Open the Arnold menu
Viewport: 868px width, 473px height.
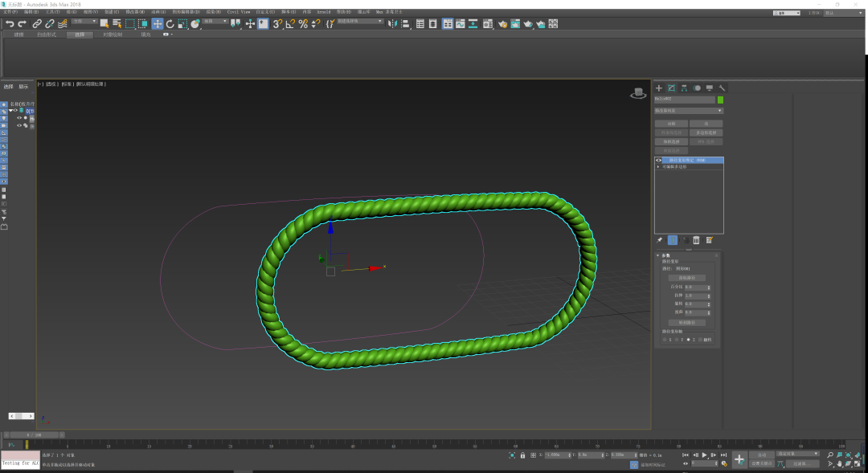tap(324, 11)
